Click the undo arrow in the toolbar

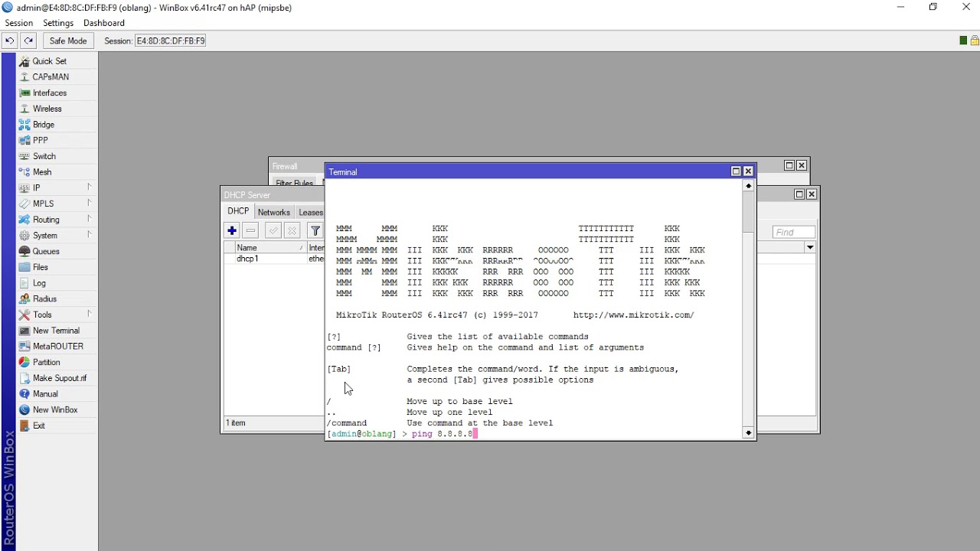tap(9, 41)
